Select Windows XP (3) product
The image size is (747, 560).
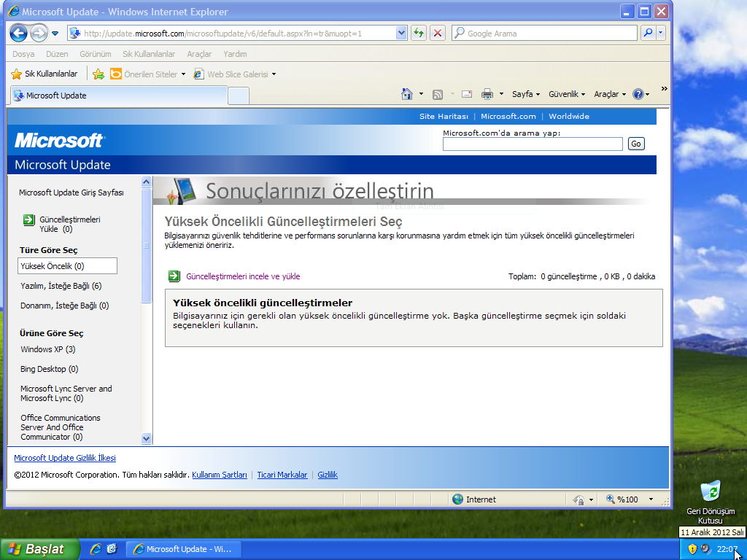48,349
